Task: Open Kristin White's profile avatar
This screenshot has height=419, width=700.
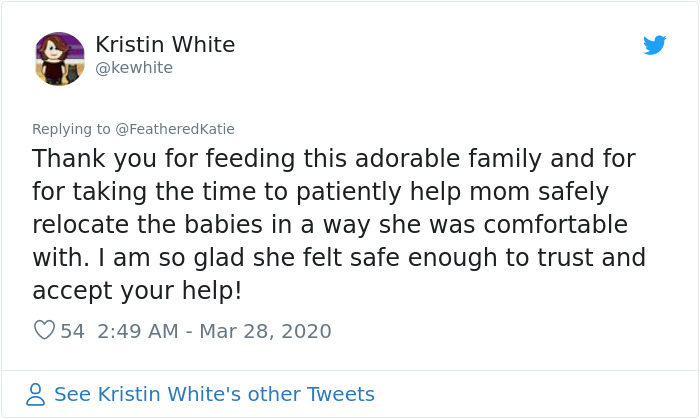Action: (x=60, y=58)
